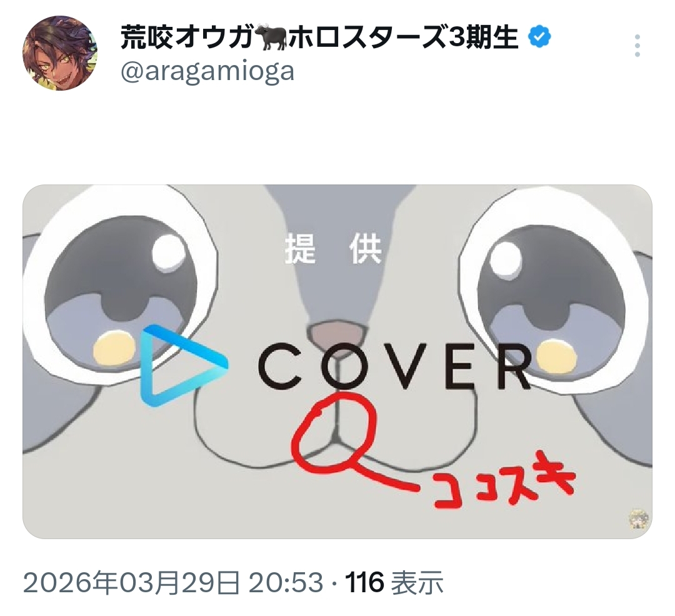Open the author's profile avatar picture

click(60, 53)
